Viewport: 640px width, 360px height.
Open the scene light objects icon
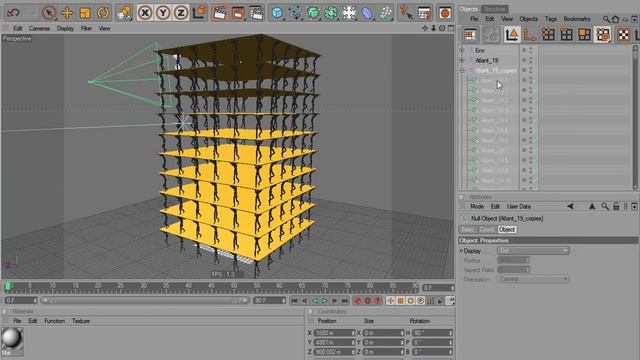[349, 13]
